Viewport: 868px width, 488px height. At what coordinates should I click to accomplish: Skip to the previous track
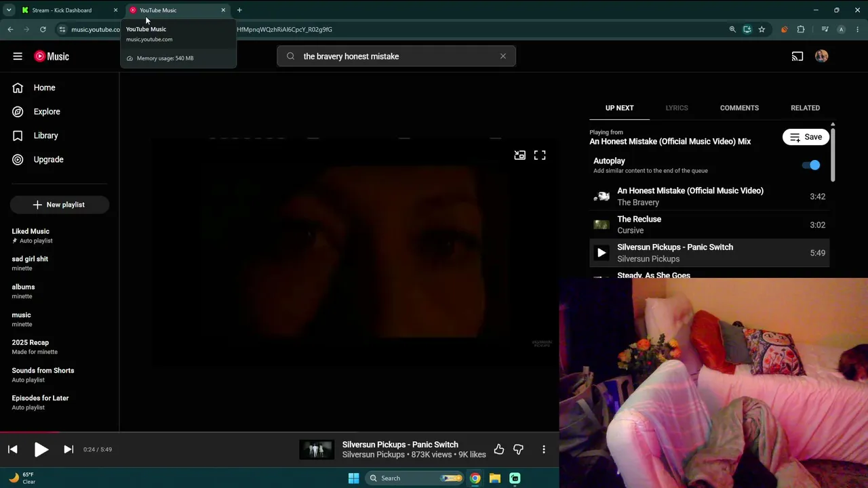pos(13,449)
